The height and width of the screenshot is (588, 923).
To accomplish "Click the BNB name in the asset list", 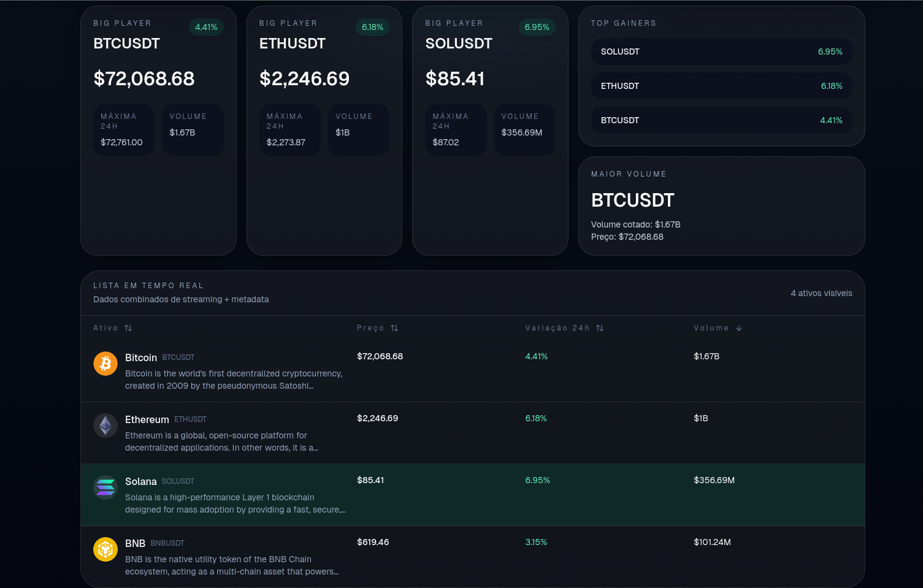I will click(x=136, y=543).
